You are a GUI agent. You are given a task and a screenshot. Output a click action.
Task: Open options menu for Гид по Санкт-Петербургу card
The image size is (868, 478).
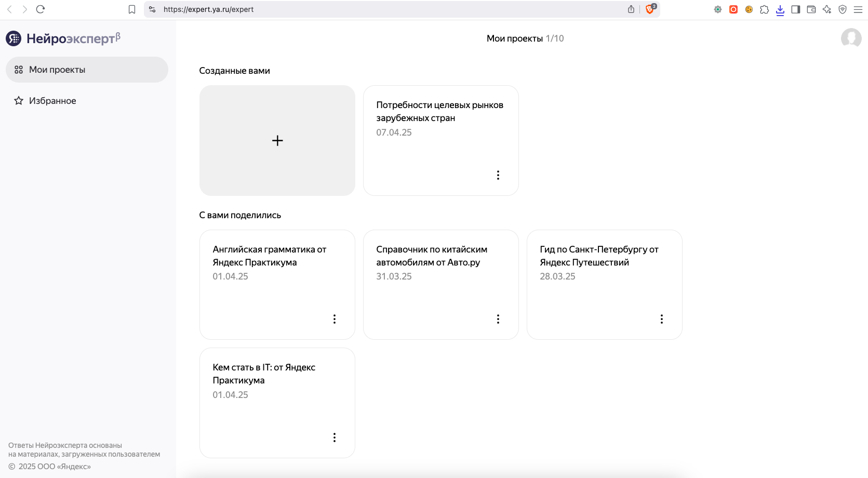point(662,319)
